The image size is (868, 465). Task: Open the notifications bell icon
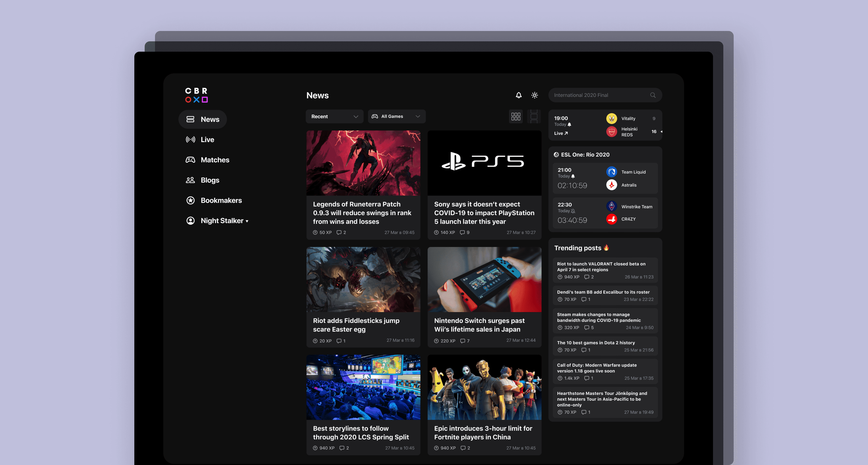pyautogui.click(x=518, y=95)
